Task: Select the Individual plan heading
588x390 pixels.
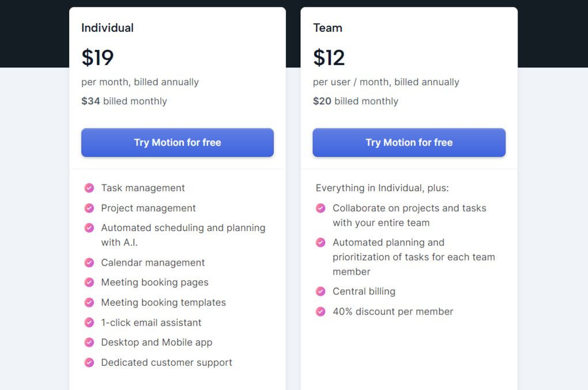Action: (x=107, y=27)
